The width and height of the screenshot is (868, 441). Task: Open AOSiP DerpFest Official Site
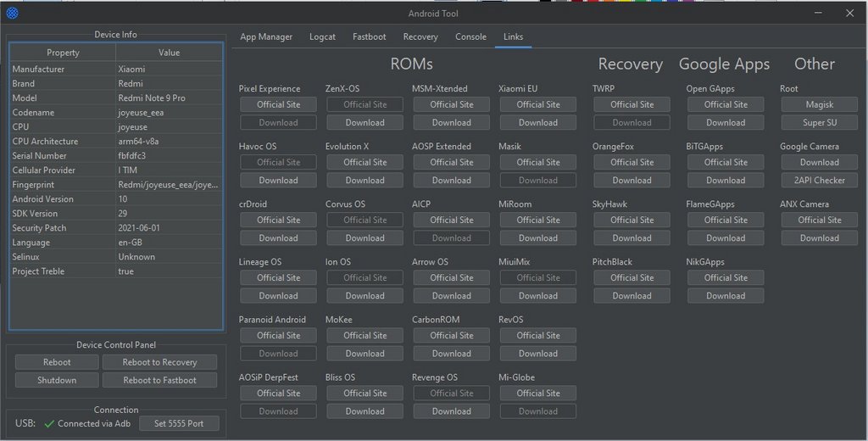tap(278, 393)
